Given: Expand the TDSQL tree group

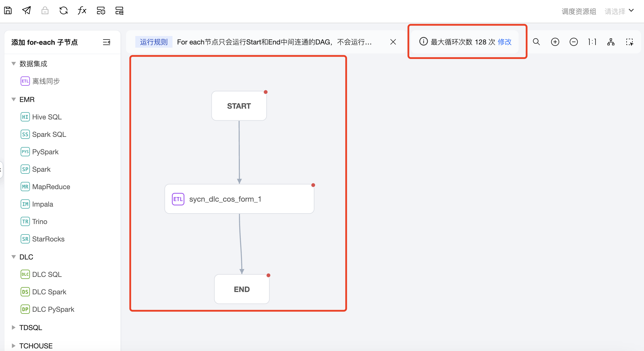Looking at the screenshot, I should coord(13,327).
